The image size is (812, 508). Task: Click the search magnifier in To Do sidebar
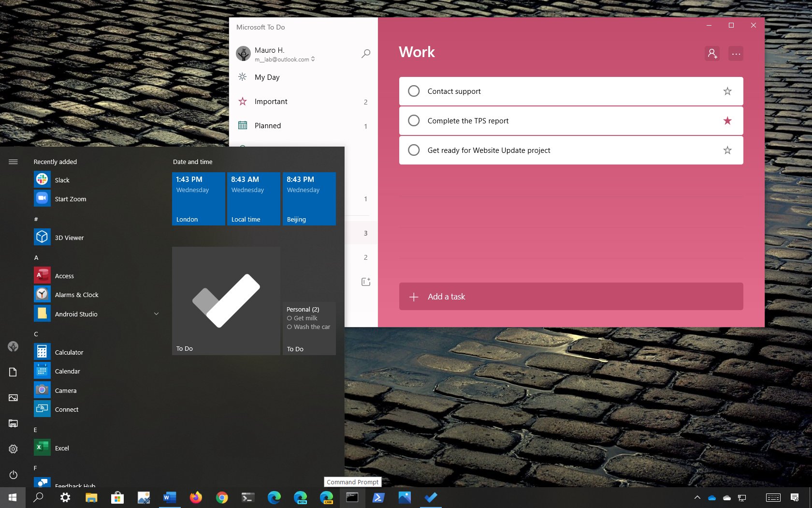(366, 54)
